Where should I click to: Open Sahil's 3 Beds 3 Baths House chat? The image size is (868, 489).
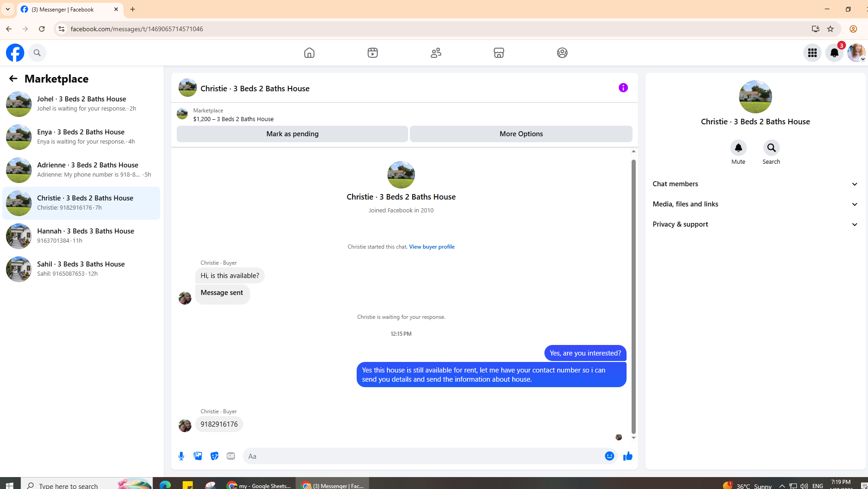pyautogui.click(x=81, y=269)
